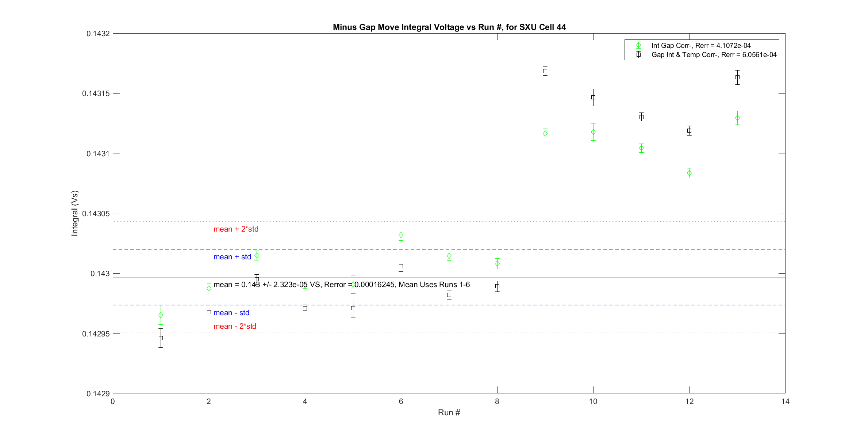This screenshot has height=442, width=868.
Task: Click the black square at run 13
Action: 737,77
